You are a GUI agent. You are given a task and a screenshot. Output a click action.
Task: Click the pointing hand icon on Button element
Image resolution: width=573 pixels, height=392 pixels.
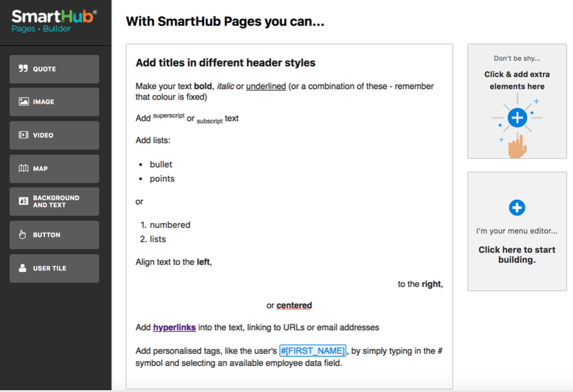[x=23, y=234]
